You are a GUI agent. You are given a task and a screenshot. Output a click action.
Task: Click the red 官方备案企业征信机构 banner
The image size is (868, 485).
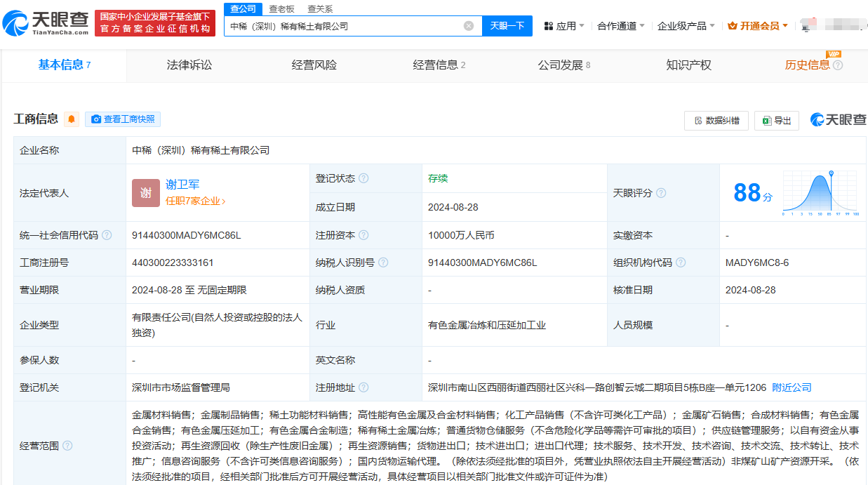(x=155, y=23)
